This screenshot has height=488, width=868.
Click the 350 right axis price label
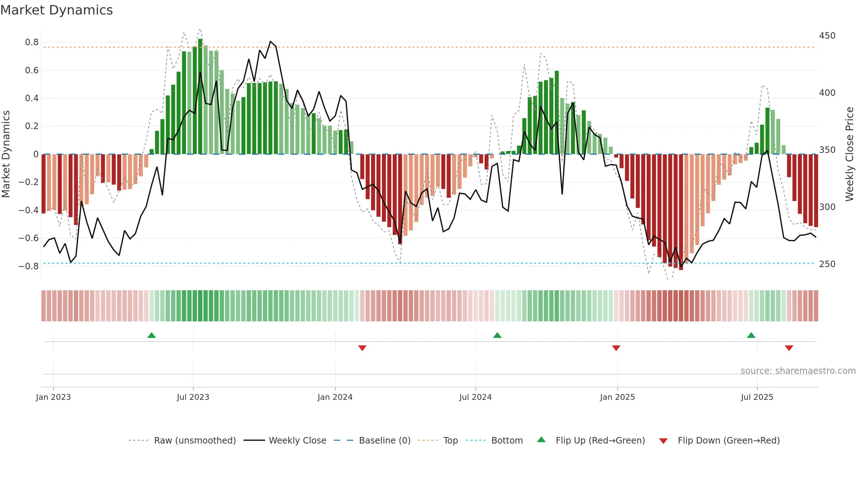click(x=827, y=150)
